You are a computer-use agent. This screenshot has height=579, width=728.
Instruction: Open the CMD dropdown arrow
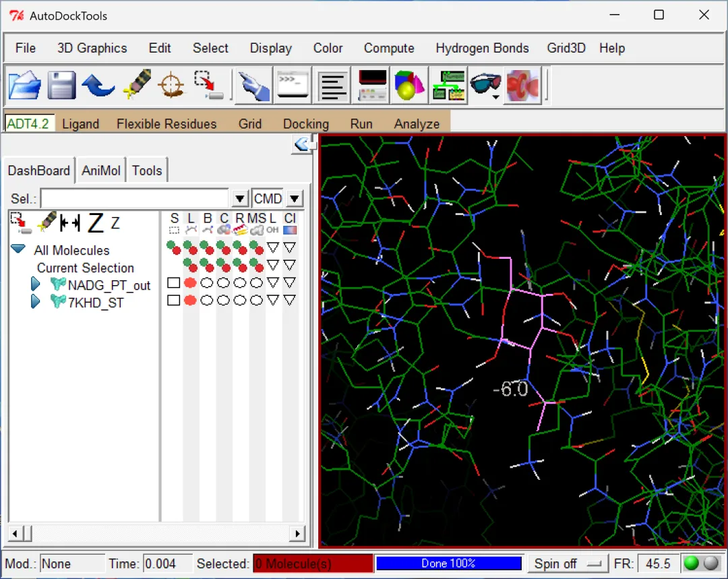click(x=295, y=199)
